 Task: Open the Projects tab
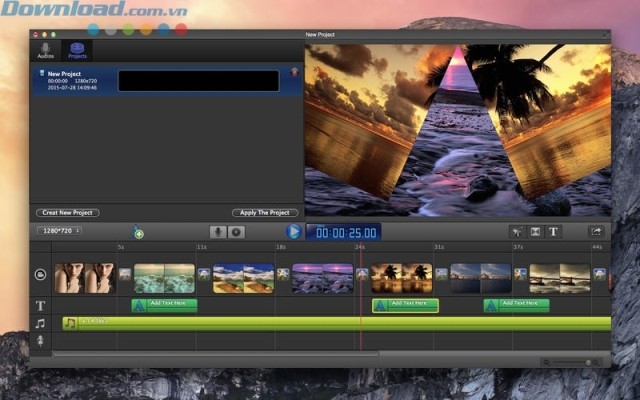[x=77, y=50]
